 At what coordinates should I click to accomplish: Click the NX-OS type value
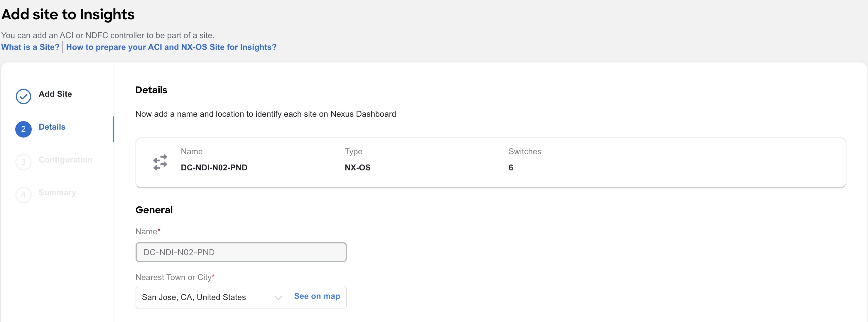point(357,167)
